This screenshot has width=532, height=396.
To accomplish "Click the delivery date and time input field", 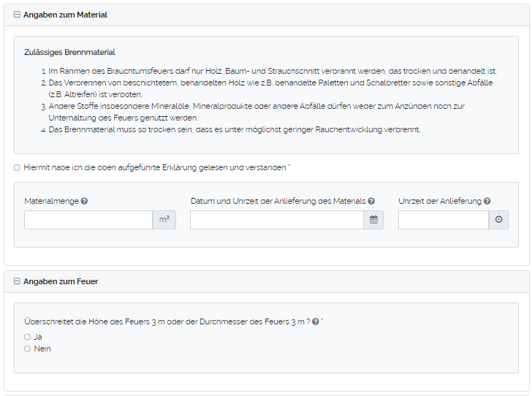I will [x=276, y=220].
